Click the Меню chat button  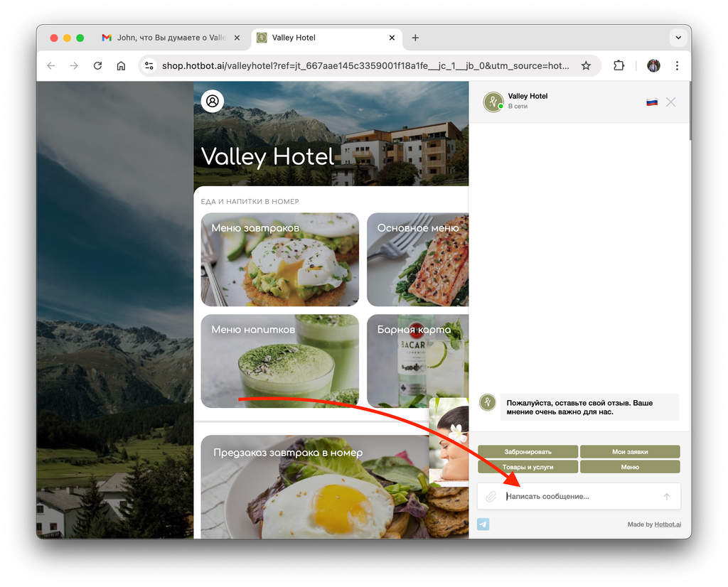point(630,467)
